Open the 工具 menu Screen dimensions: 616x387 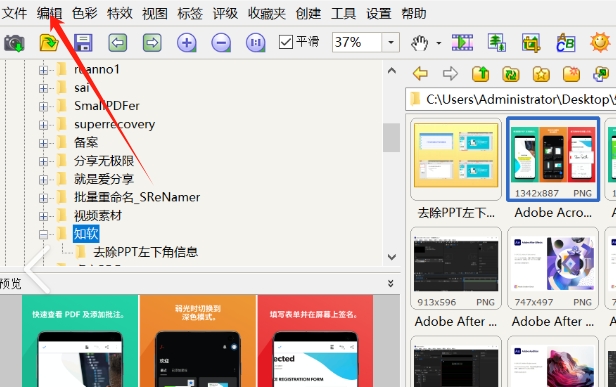click(343, 13)
